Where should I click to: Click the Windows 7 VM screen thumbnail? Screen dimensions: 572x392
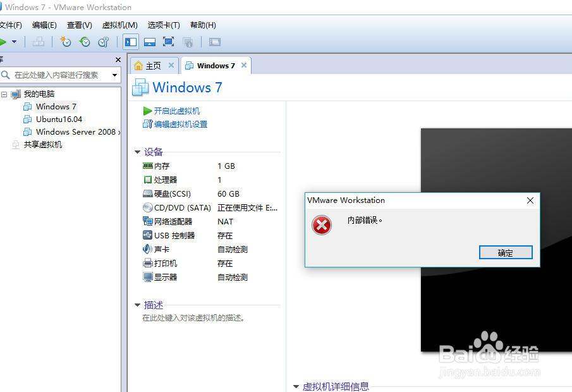497,240
